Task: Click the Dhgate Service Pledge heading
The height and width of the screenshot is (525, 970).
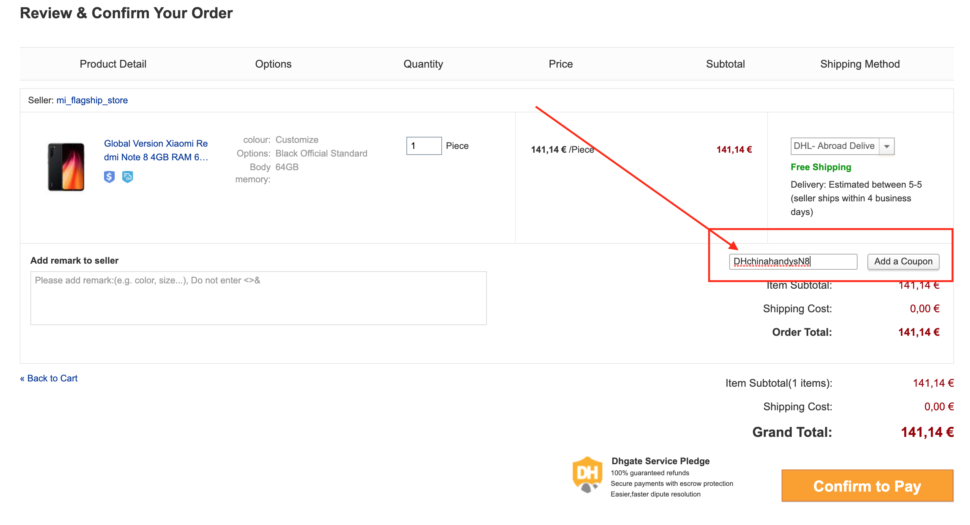Action: (x=660, y=461)
